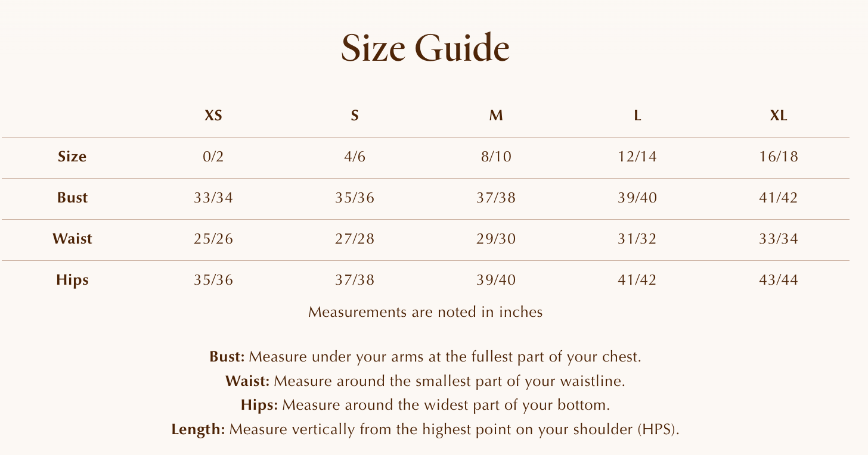This screenshot has height=455, width=868.
Task: Select the XL hips value 43/44
Action: coord(779,280)
